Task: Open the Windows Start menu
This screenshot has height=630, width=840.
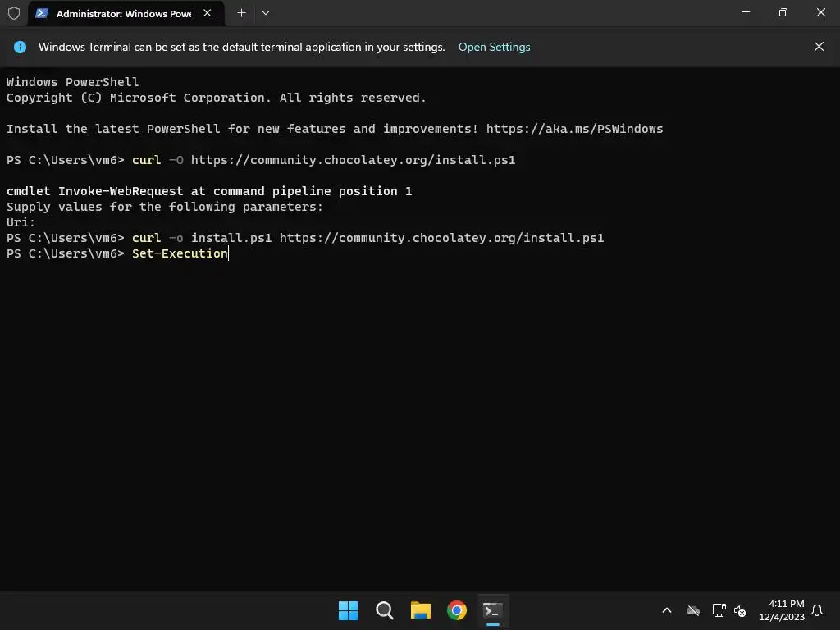Action: (348, 610)
